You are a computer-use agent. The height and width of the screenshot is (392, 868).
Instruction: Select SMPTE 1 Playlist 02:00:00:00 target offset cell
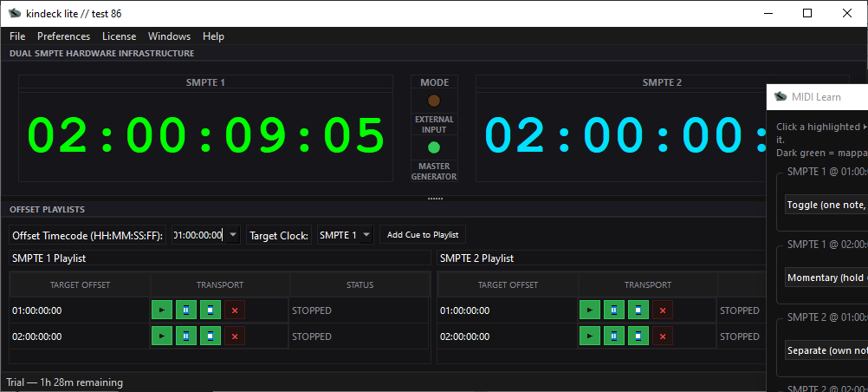click(x=80, y=336)
